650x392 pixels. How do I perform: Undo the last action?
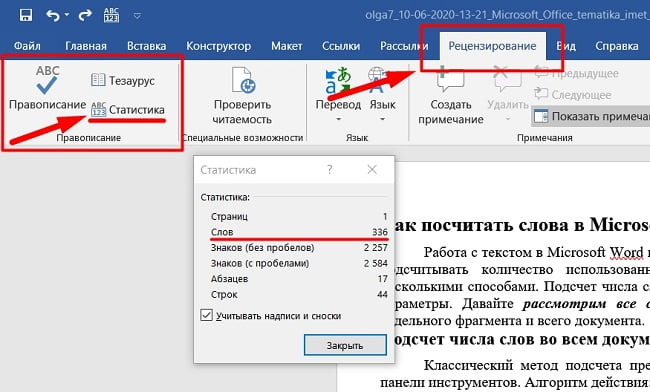(x=53, y=16)
